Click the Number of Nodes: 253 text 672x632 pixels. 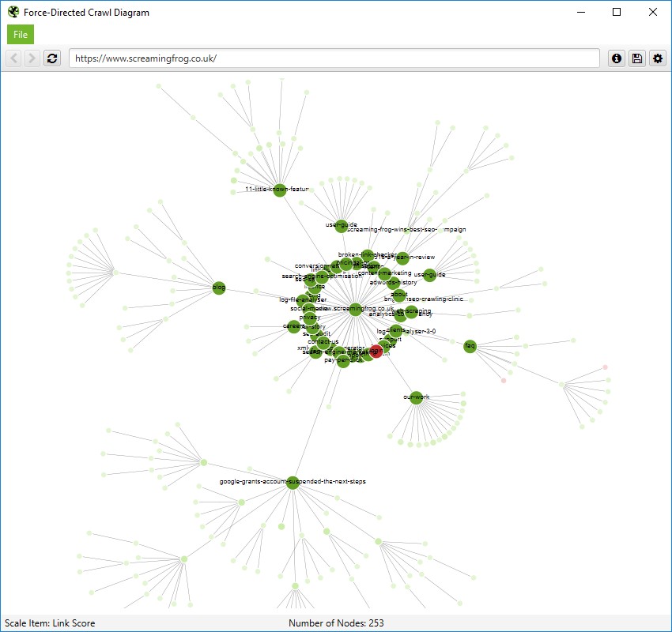336,623
